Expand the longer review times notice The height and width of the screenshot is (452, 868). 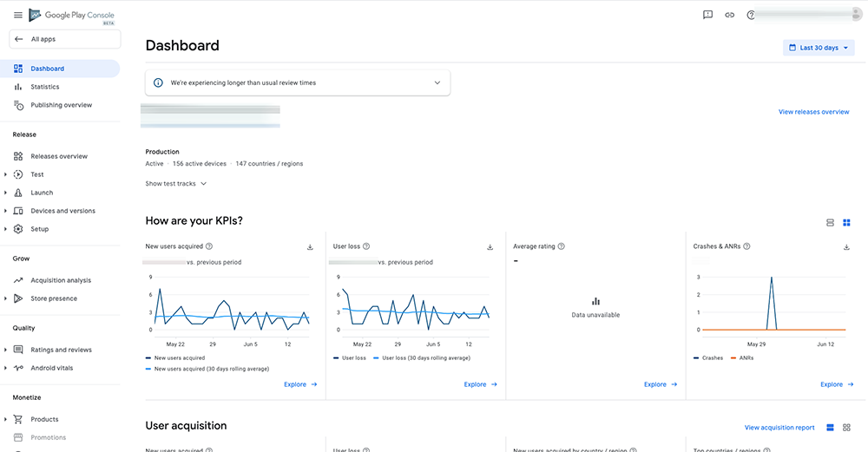coord(437,83)
